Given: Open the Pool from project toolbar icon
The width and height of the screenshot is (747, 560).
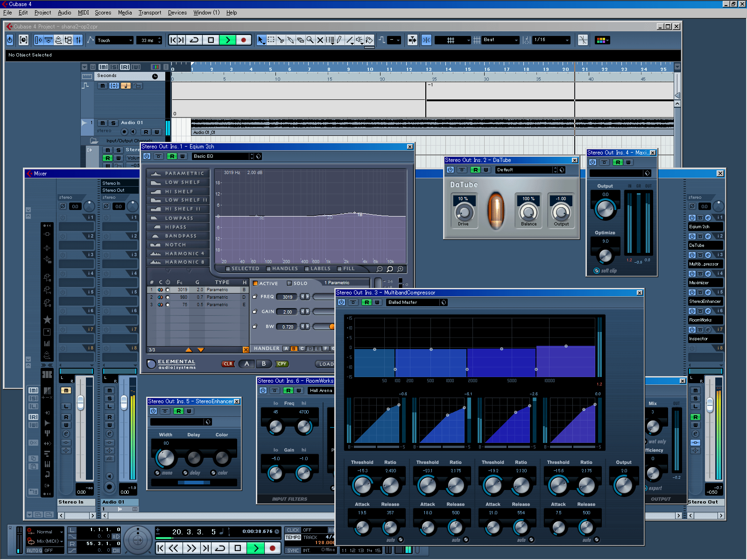Looking at the screenshot, I should [68, 40].
